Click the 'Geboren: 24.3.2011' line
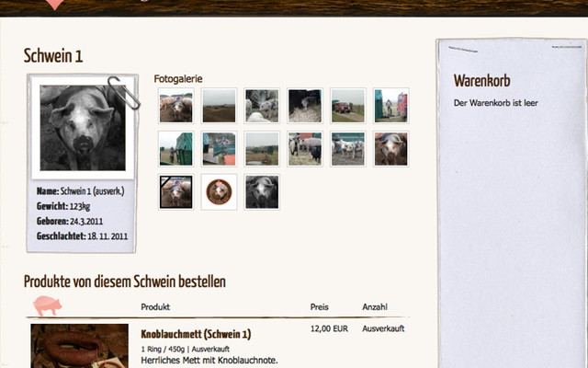The height and width of the screenshot is (368, 588). [70, 221]
